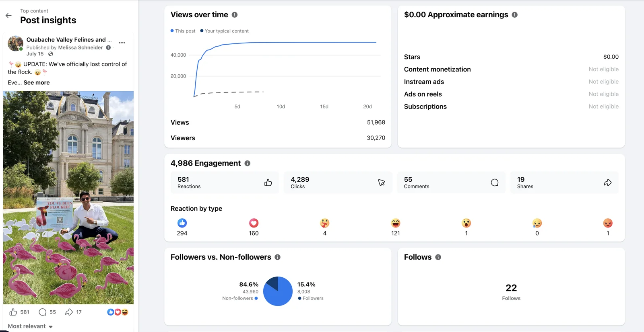Share the post via 17 share icon
This screenshot has height=332, width=644.
pos(69,312)
